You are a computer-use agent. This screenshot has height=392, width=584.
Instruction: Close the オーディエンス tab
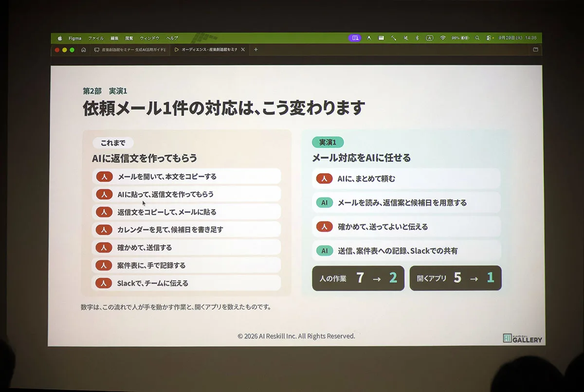click(243, 50)
